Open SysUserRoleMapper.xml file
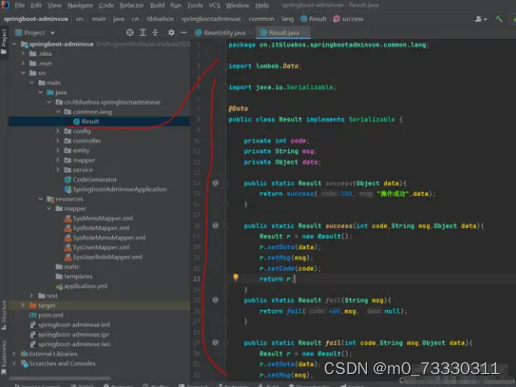Image resolution: width=516 pixels, height=387 pixels. (103, 257)
